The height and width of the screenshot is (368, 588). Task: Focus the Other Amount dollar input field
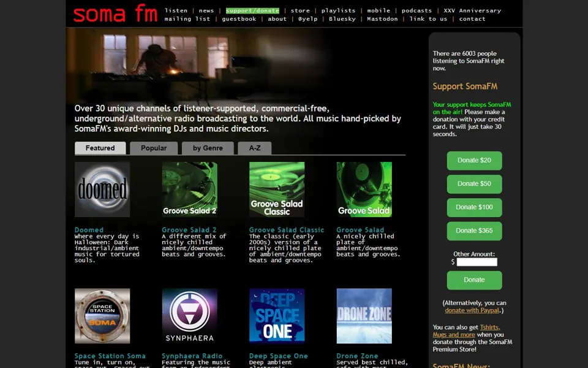click(x=477, y=262)
